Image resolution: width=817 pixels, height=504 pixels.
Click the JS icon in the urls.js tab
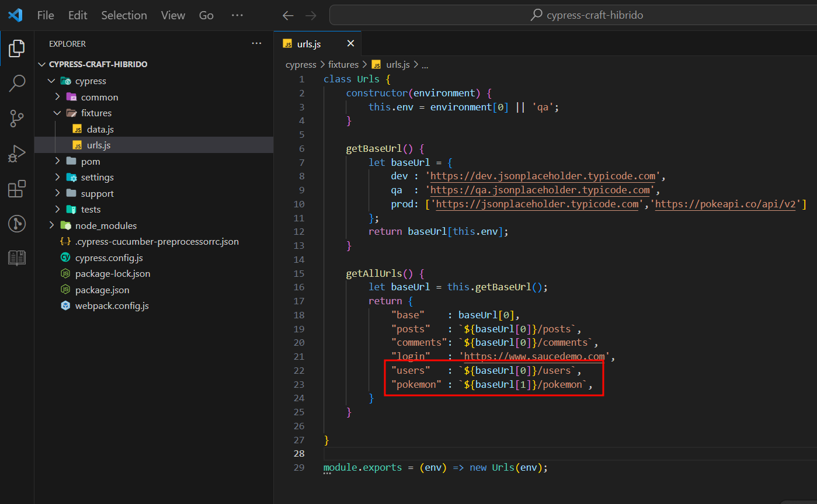click(287, 44)
